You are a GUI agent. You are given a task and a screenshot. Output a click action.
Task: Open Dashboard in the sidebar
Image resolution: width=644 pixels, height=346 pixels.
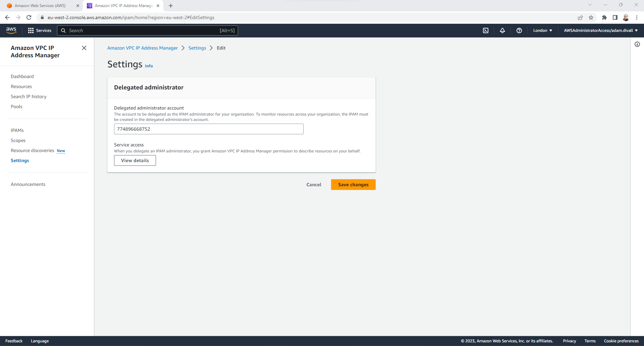[22, 76]
